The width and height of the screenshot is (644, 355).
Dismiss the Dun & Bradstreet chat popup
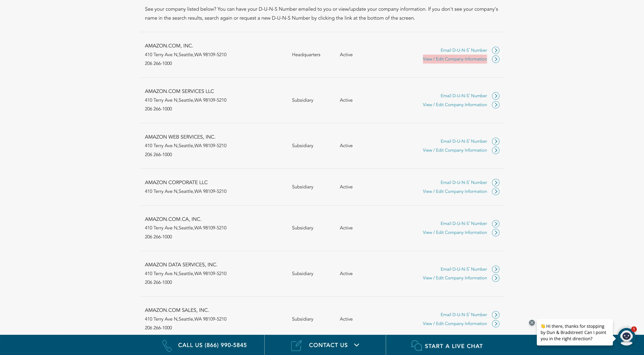pyautogui.click(x=532, y=323)
